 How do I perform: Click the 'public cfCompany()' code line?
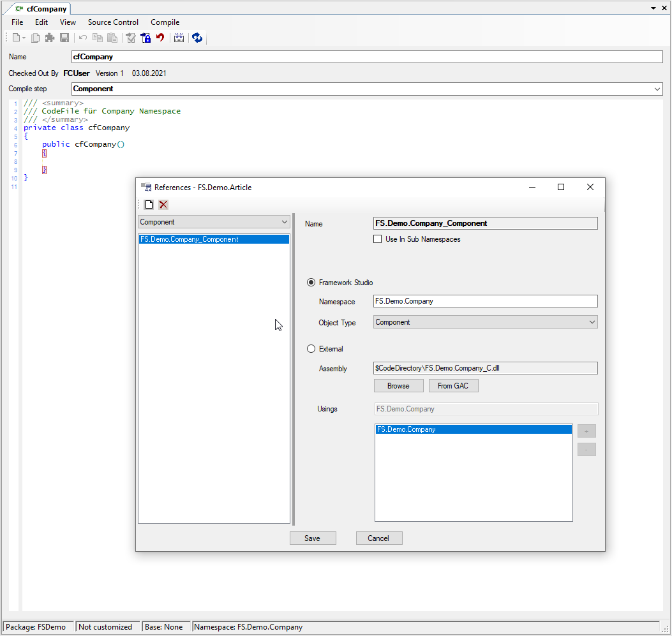click(83, 144)
